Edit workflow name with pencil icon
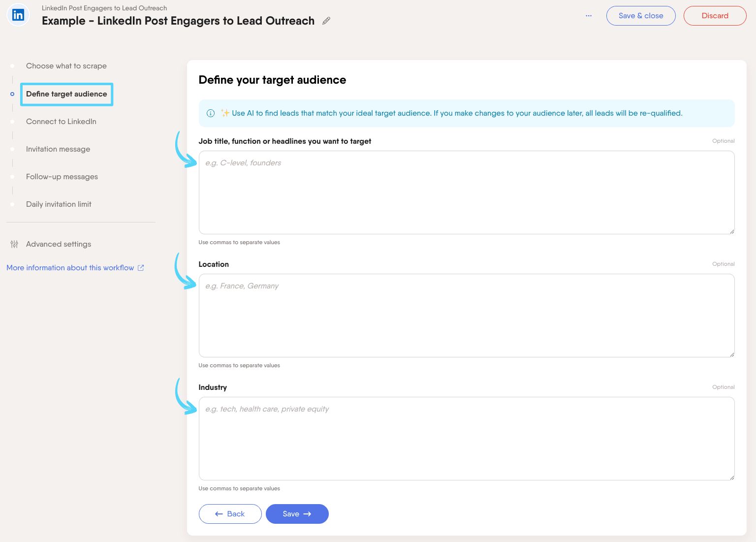Screen dimensions: 756x542 326,21
